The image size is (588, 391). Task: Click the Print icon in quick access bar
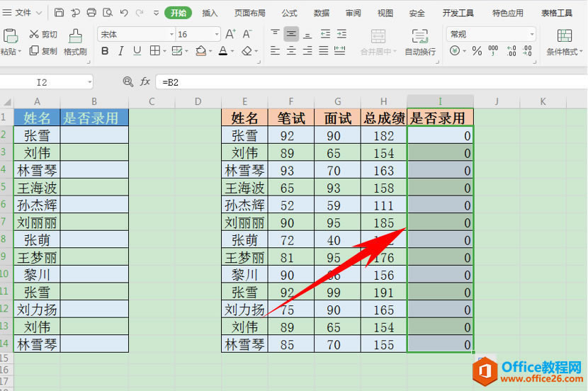pos(91,12)
